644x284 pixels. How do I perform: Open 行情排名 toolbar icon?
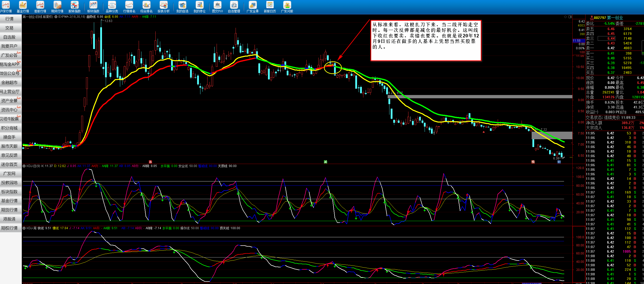[129, 7]
